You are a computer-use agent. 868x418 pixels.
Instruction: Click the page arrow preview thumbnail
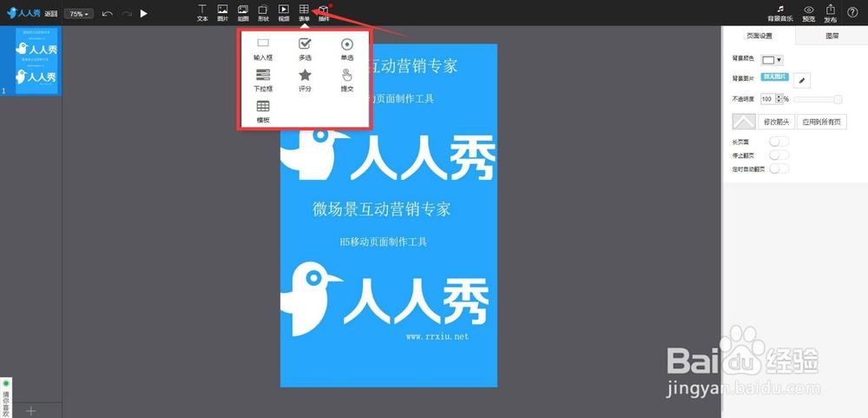[744, 122]
